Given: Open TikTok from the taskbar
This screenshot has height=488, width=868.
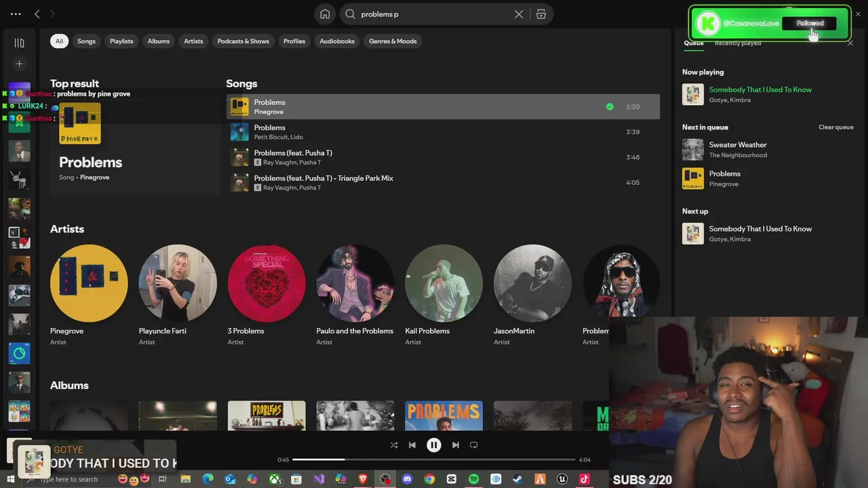Looking at the screenshot, I should pos(585,479).
